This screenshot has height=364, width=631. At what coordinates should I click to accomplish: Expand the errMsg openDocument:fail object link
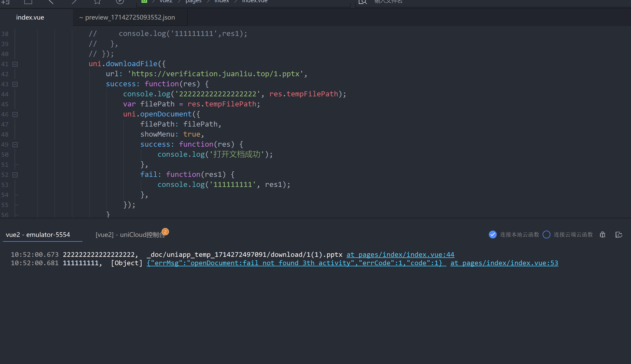(296, 263)
